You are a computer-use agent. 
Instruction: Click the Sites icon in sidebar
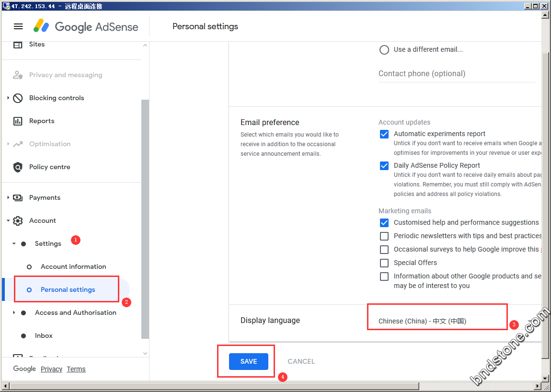tap(18, 45)
